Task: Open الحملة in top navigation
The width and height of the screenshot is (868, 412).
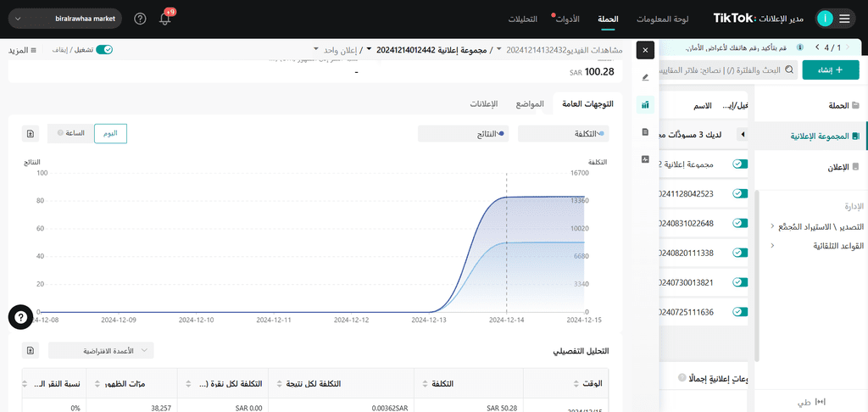Action: (x=608, y=19)
